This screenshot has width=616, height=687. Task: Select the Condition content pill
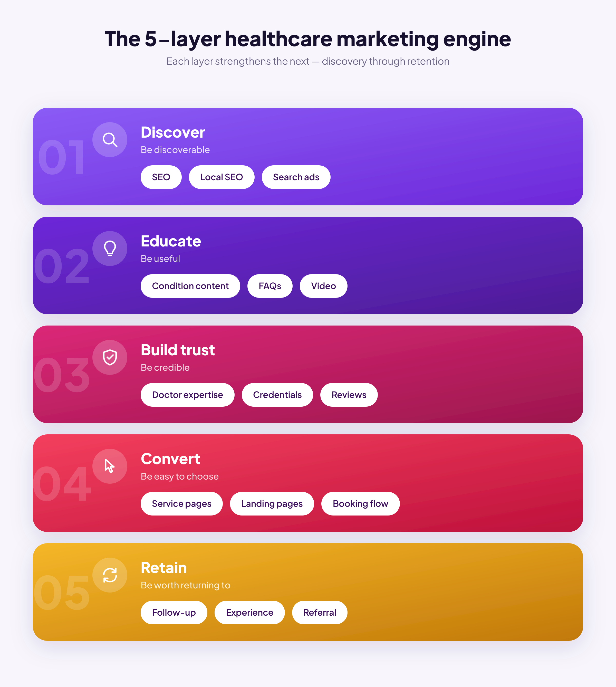click(x=190, y=286)
